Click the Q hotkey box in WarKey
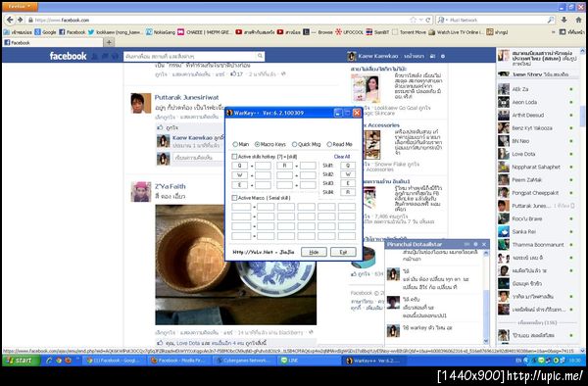This screenshot has height=386, width=588. (x=240, y=166)
